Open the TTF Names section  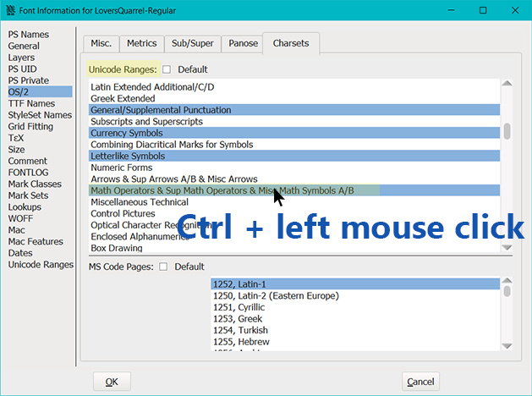31,104
